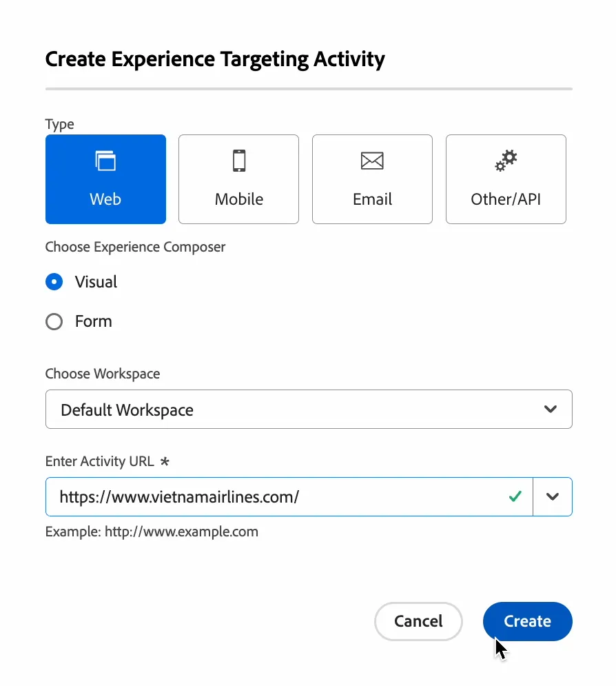Image resolution: width=616 pixels, height=686 pixels.
Task: Expand the workspace chevron arrow
Action: [551, 409]
